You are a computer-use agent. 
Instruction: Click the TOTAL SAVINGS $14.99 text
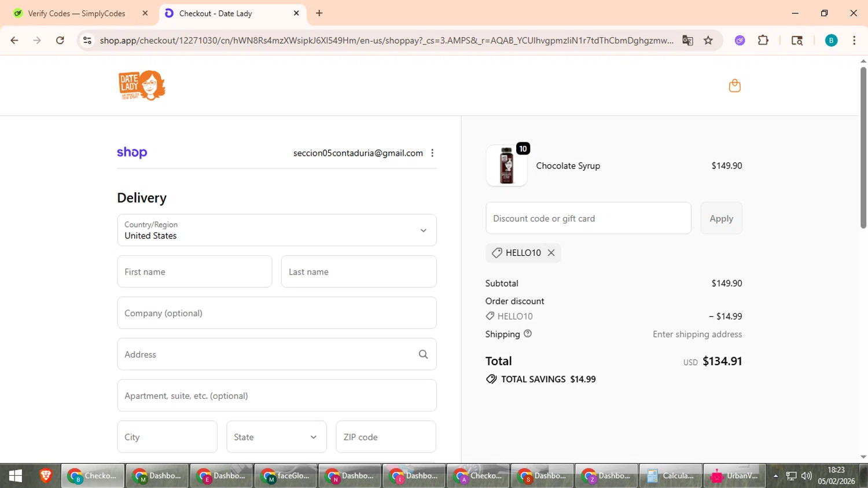pyautogui.click(x=548, y=379)
